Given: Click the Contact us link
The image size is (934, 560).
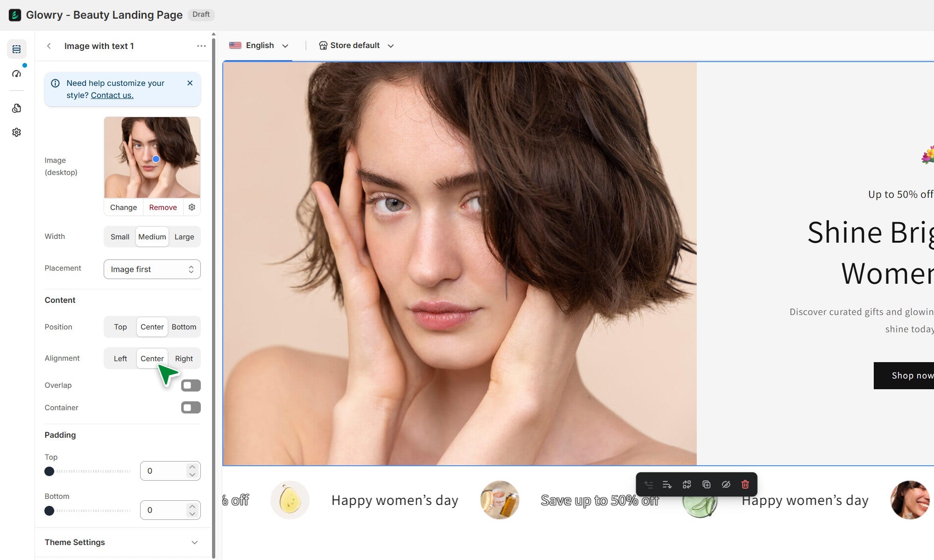Looking at the screenshot, I should (x=112, y=95).
